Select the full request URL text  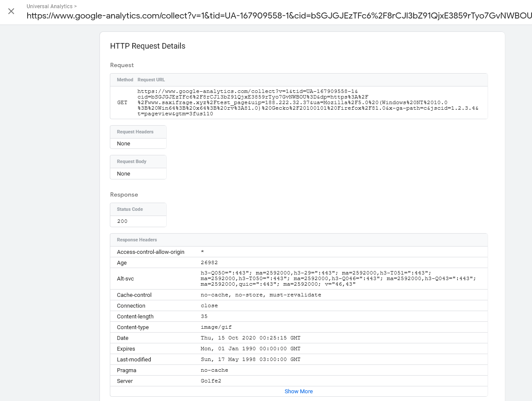308,102
